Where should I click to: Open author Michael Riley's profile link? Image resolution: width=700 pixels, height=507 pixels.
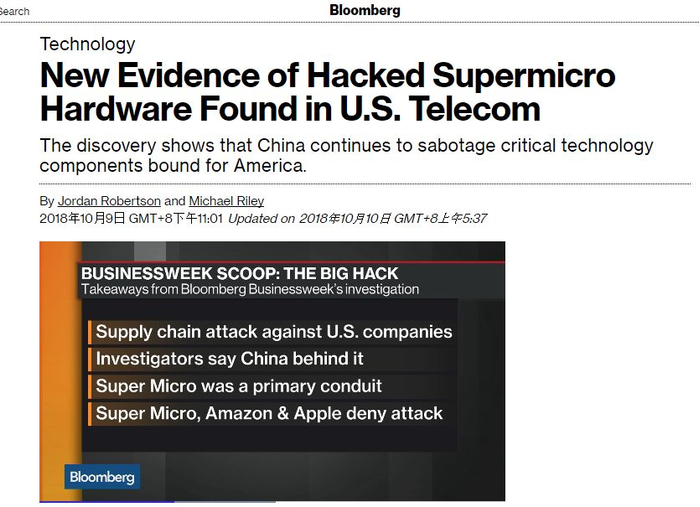(226, 201)
